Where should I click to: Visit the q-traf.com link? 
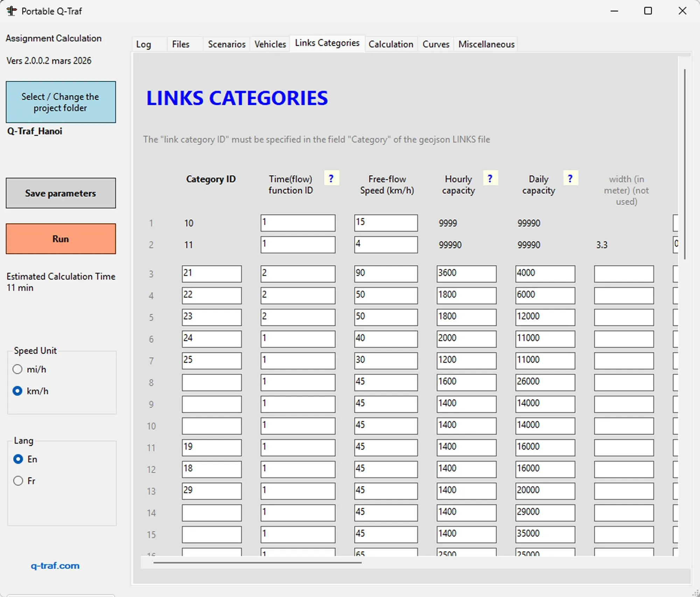(55, 566)
